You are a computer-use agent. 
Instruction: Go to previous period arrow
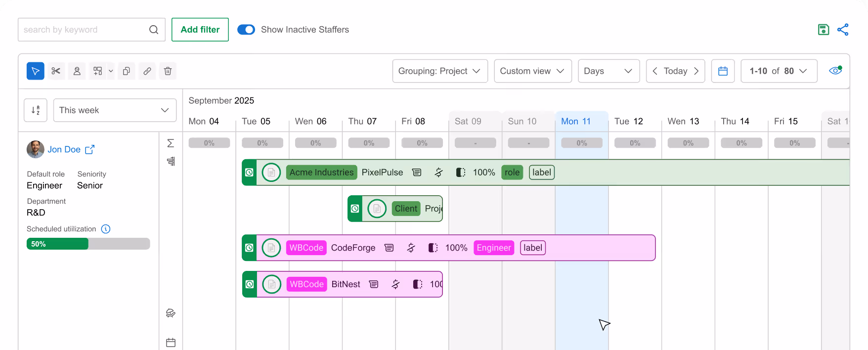[655, 71]
